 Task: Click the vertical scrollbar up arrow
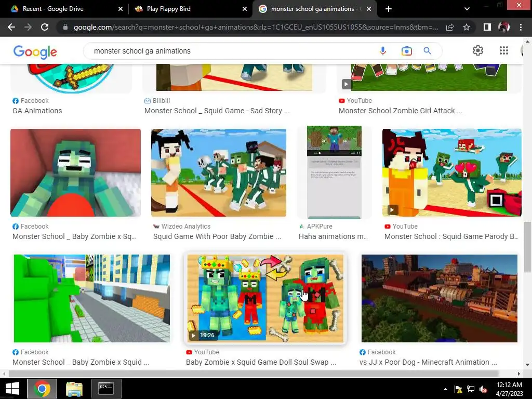click(x=527, y=42)
